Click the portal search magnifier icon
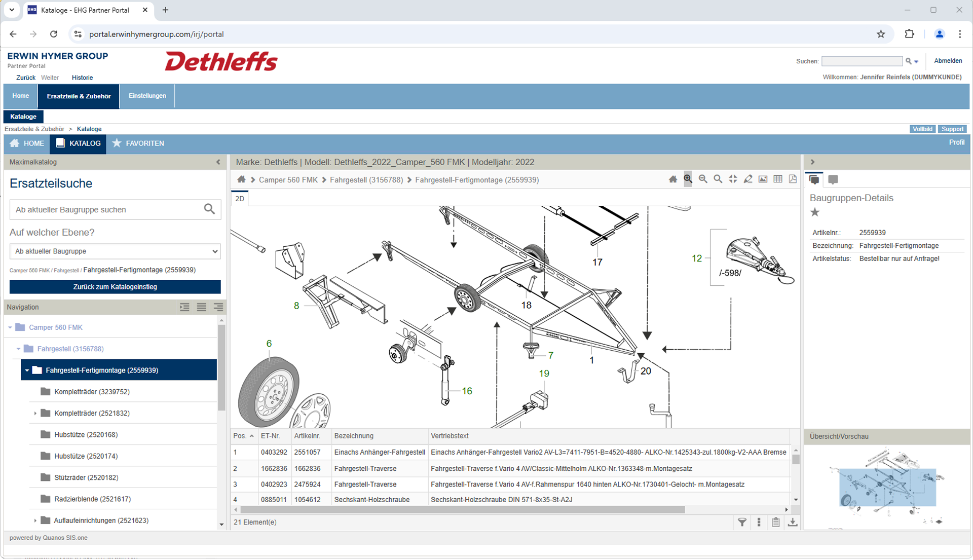 point(909,61)
